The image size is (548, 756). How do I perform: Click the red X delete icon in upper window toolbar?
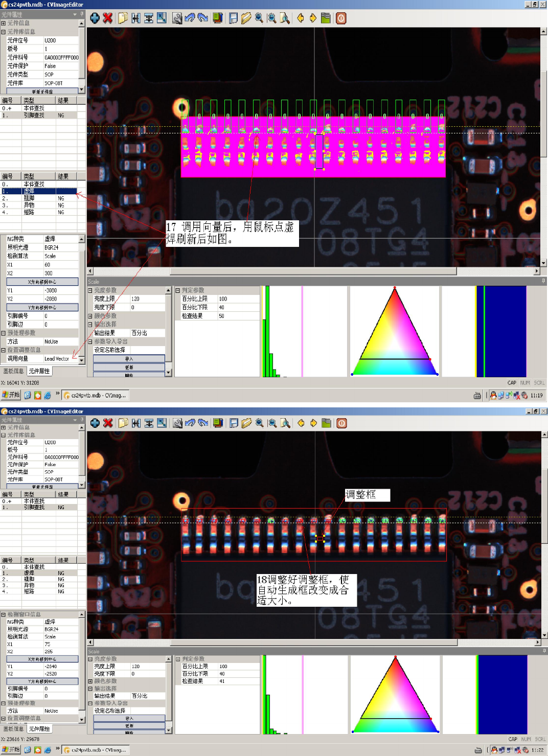click(108, 18)
